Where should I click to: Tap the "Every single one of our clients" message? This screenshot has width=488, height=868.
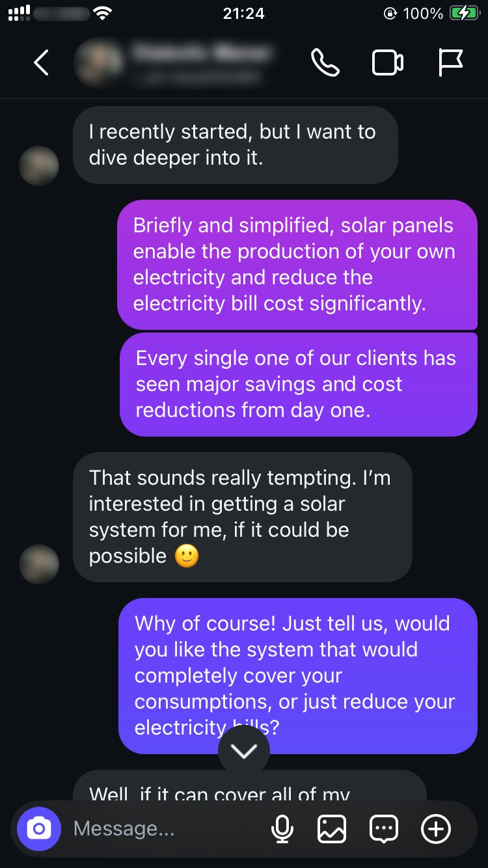coord(298,384)
